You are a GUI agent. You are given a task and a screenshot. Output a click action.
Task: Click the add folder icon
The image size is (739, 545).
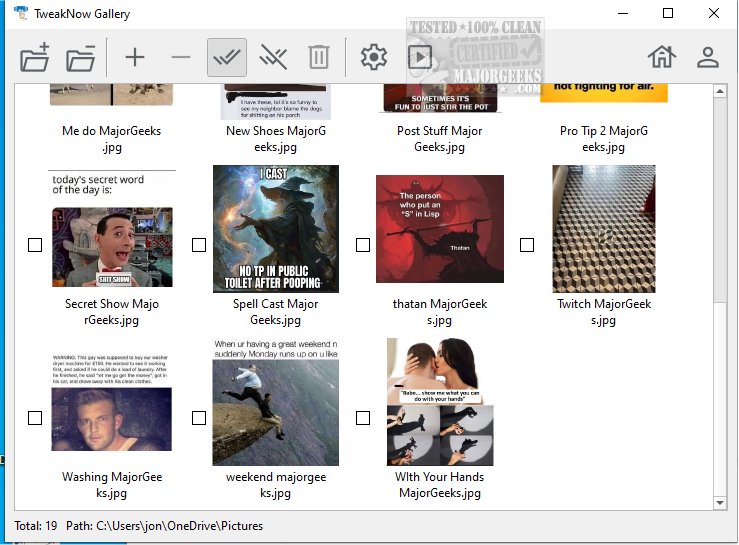coord(35,58)
